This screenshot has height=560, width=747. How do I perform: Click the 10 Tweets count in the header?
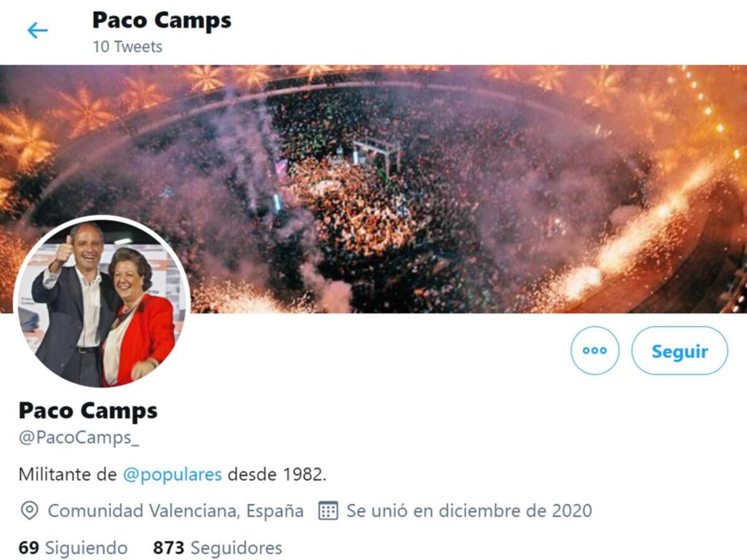tap(128, 47)
